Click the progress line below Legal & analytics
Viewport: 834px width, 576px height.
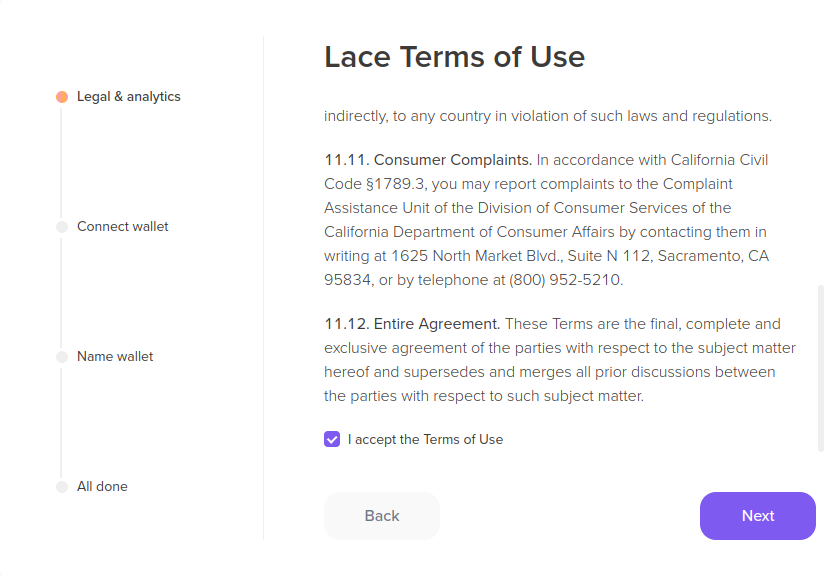coord(62,160)
